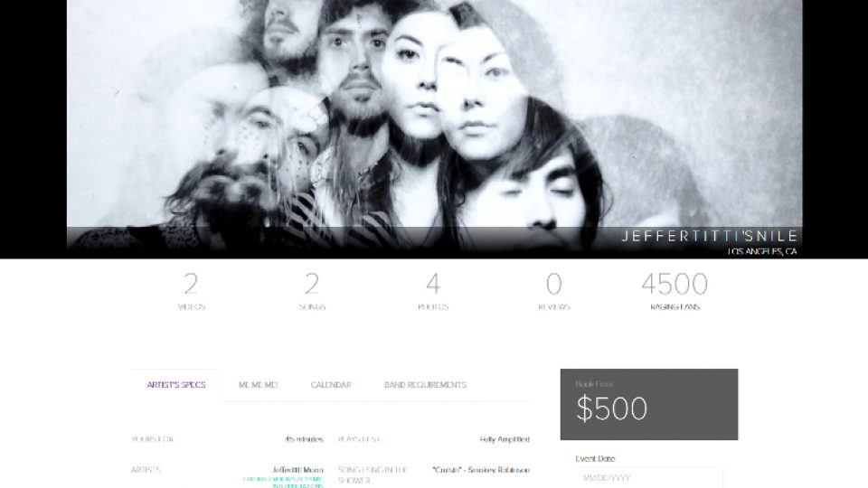Click the 4500 Raging Fans stat
The width and height of the screenshot is (868, 488).
pyautogui.click(x=675, y=292)
